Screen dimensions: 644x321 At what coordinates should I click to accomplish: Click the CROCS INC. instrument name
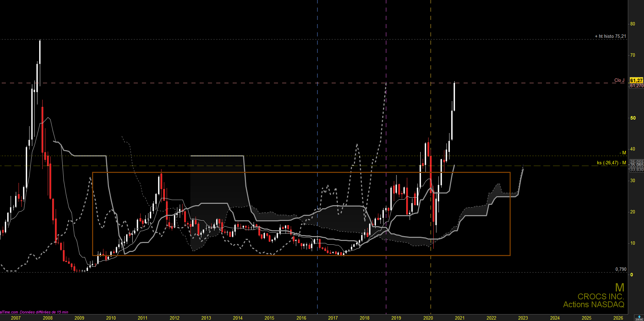pyautogui.click(x=600, y=296)
